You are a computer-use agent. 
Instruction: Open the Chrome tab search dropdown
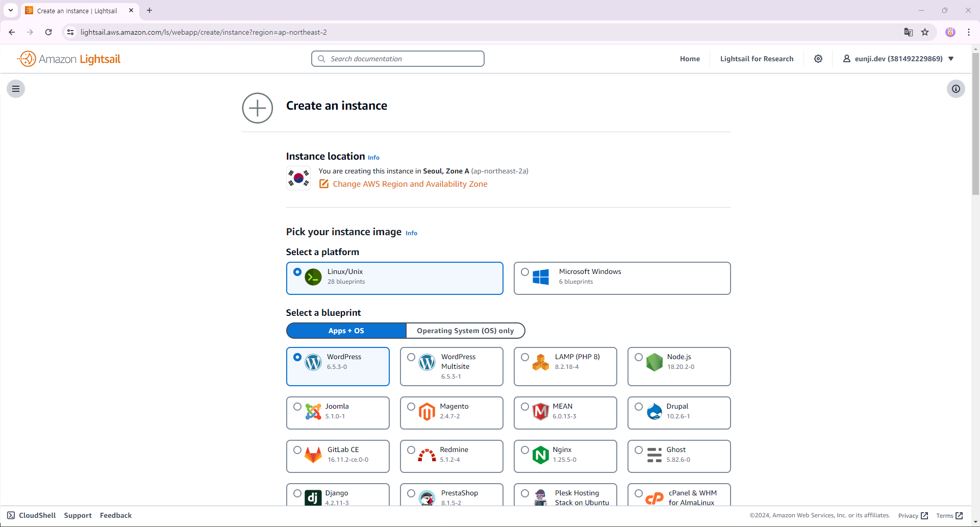tap(11, 10)
